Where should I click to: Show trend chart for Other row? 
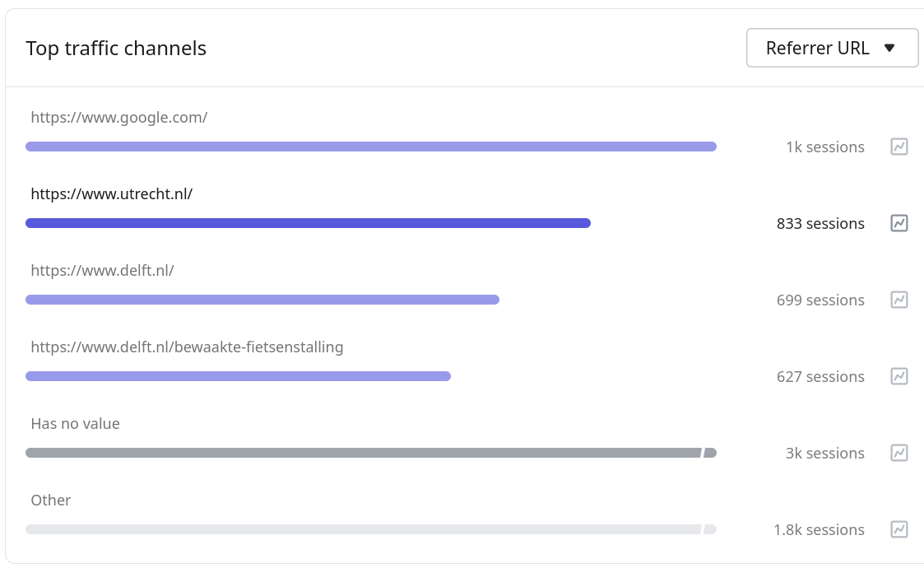899,529
